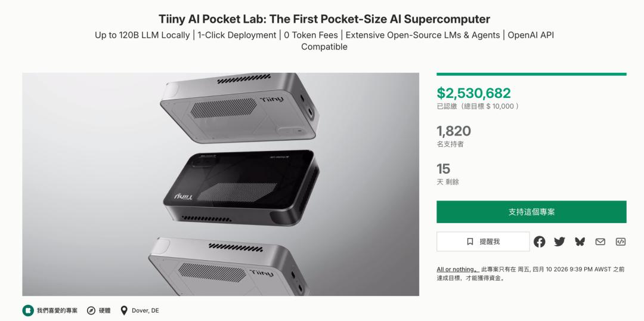Click the Tiiny AI Pocket Lab title
644x321 pixels.
(324, 19)
